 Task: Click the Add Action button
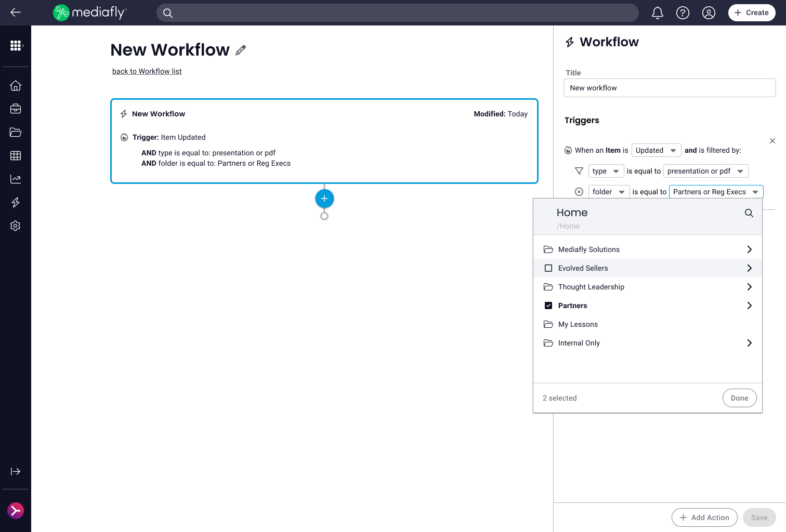(704, 517)
